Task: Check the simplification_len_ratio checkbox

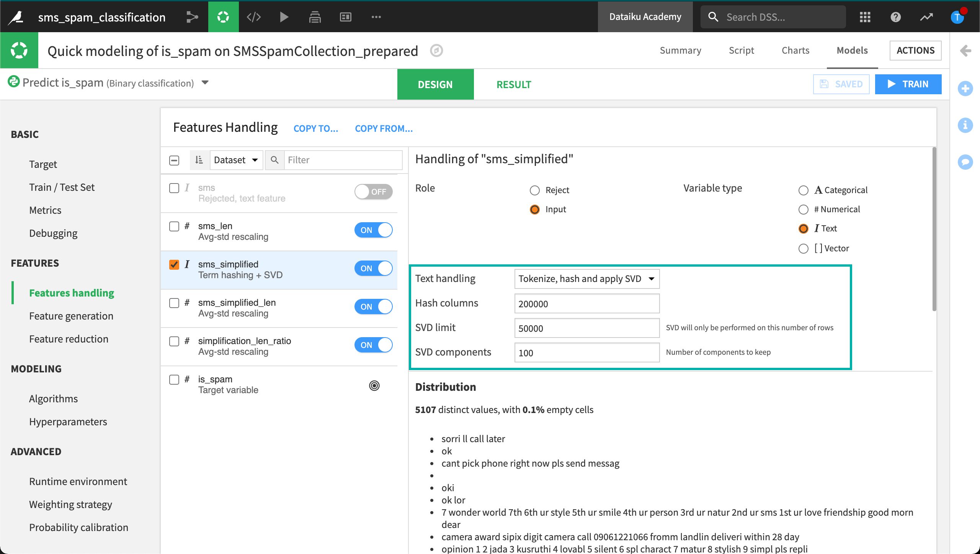Action: pos(174,341)
